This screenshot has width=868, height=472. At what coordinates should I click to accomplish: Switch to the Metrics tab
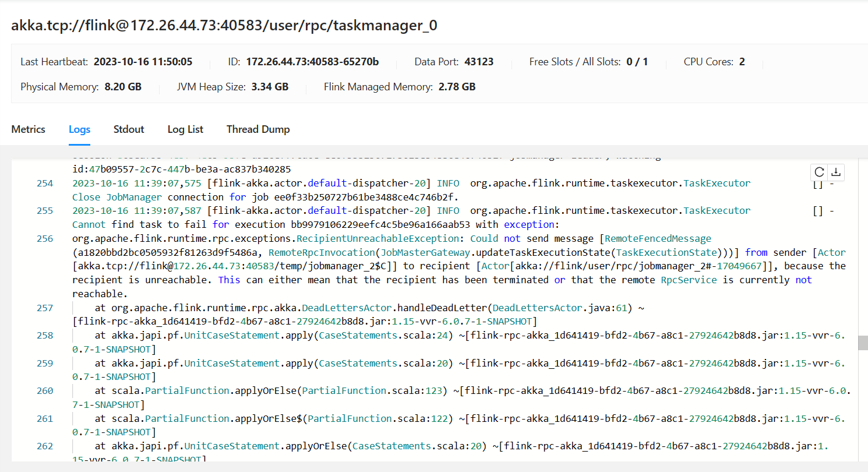pyautogui.click(x=29, y=129)
